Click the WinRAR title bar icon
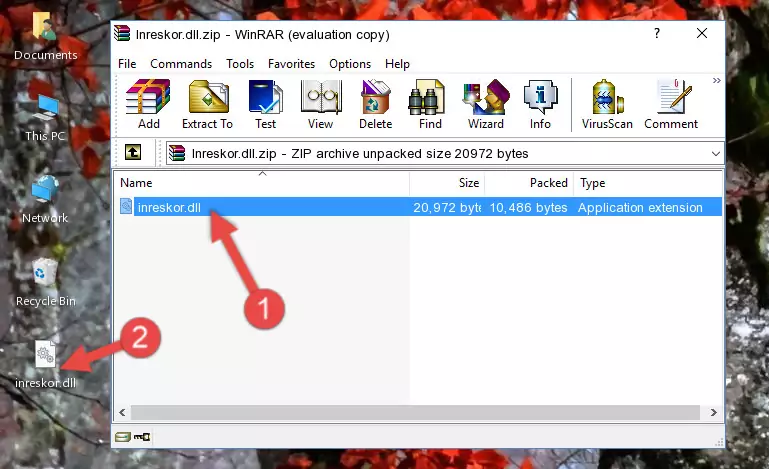This screenshot has height=469, width=769. (122, 34)
